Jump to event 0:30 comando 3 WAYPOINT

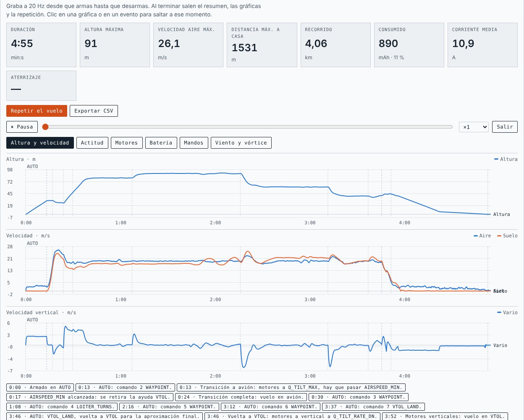click(358, 397)
